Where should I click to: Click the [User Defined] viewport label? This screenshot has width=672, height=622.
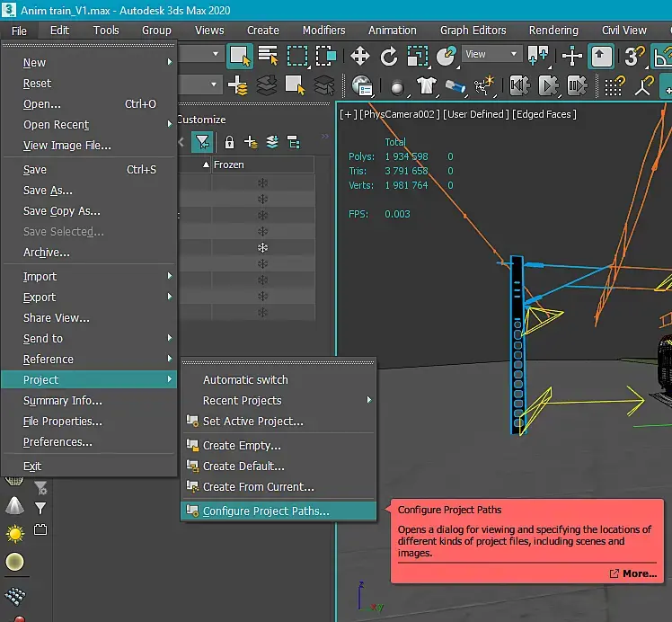pyautogui.click(x=476, y=114)
